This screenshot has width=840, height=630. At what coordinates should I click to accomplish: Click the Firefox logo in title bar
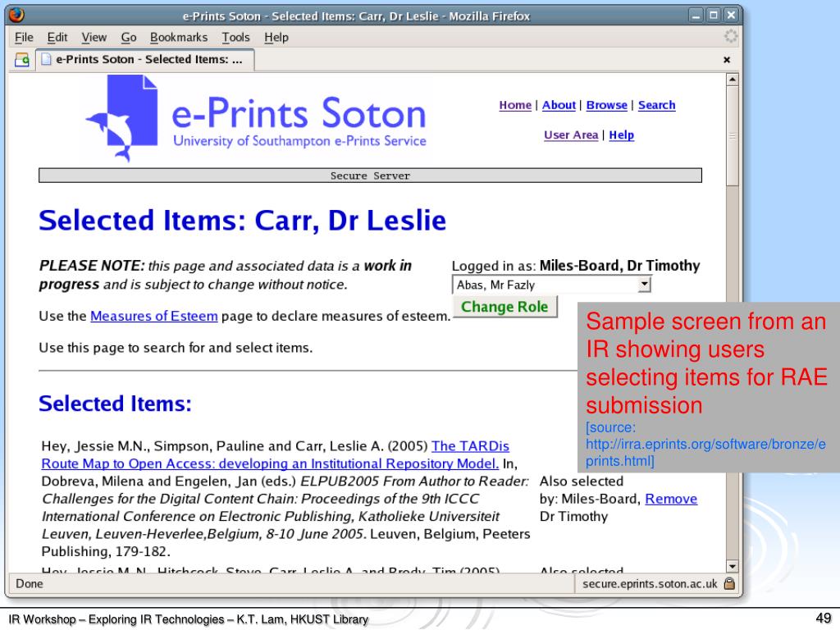click(x=16, y=15)
